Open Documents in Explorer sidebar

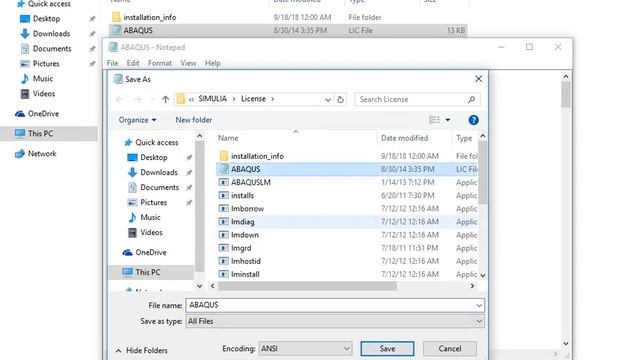[52, 49]
